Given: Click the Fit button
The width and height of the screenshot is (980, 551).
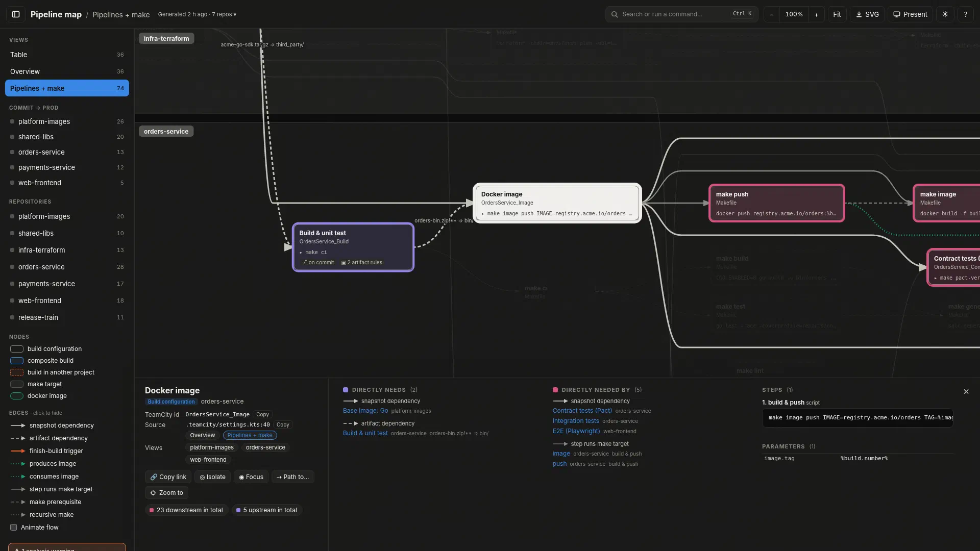Looking at the screenshot, I should click(837, 14).
